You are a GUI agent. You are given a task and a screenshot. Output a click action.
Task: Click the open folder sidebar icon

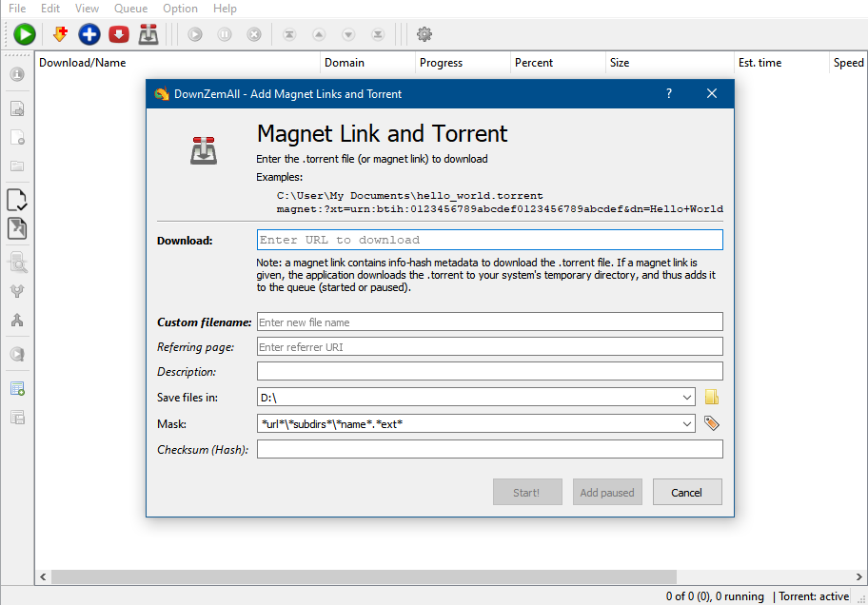17,166
